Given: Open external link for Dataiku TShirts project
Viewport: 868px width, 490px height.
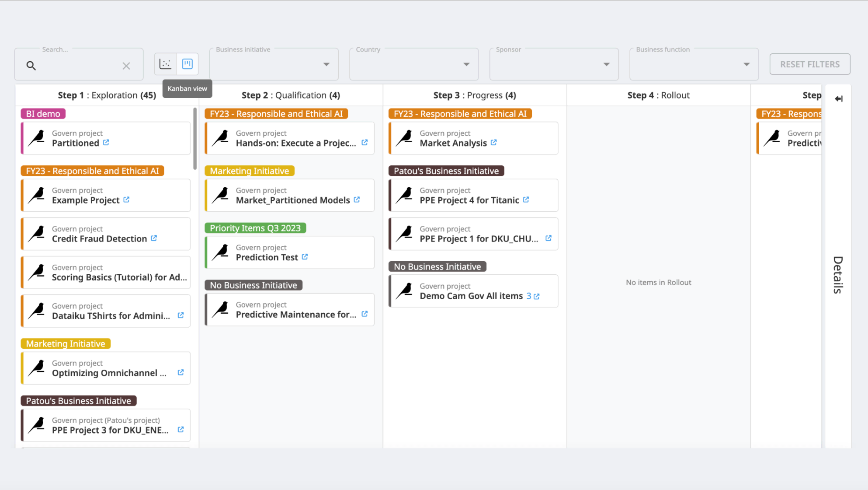Looking at the screenshot, I should (181, 315).
